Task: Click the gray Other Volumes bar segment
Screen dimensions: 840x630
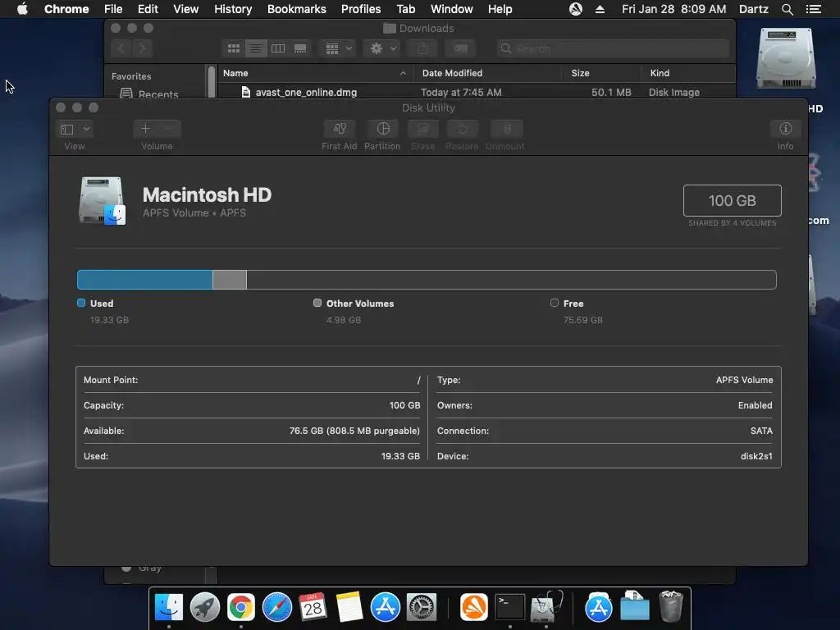Action: click(x=230, y=280)
